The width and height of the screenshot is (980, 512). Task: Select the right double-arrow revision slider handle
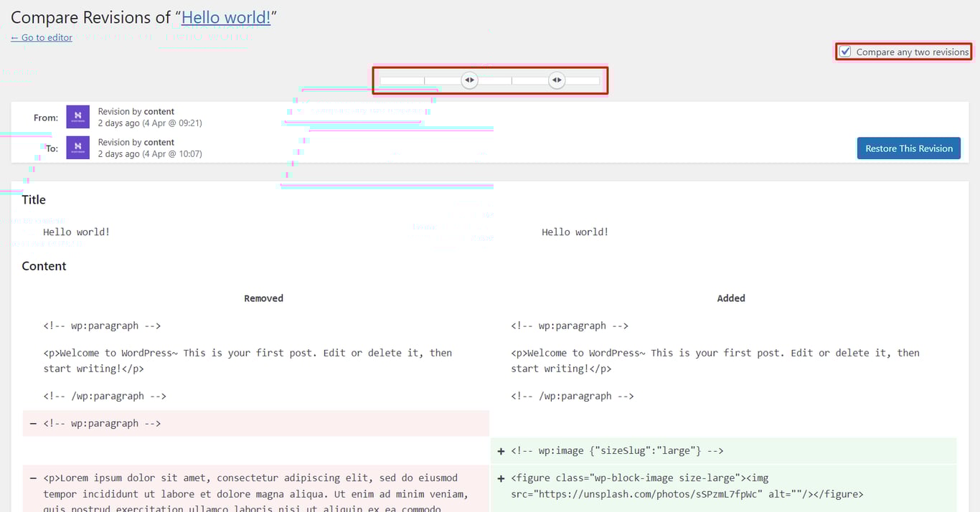point(557,80)
